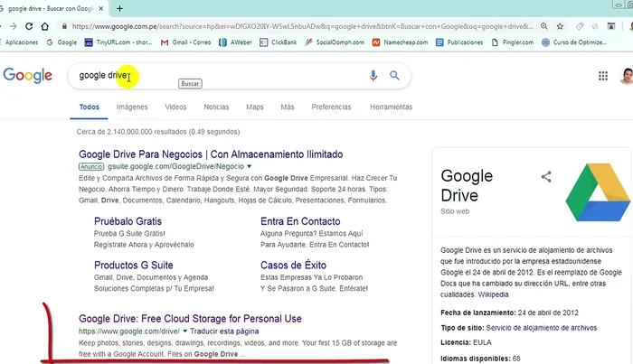
Task: Open Servicio de alojamiento de archivos link
Action: 542,328
